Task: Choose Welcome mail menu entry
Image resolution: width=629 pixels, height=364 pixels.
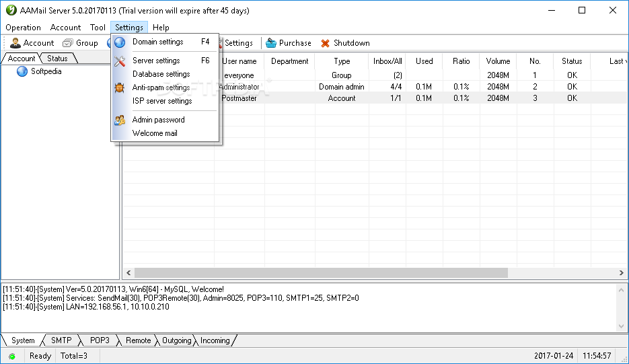Action: pyautogui.click(x=165, y=133)
